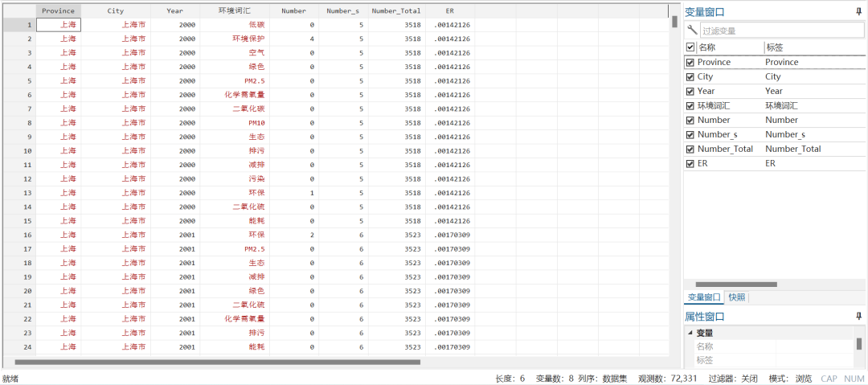Screen dimensions: 868x385
Task: Click the 列序: 数据集 status entry
Action: tap(603, 379)
